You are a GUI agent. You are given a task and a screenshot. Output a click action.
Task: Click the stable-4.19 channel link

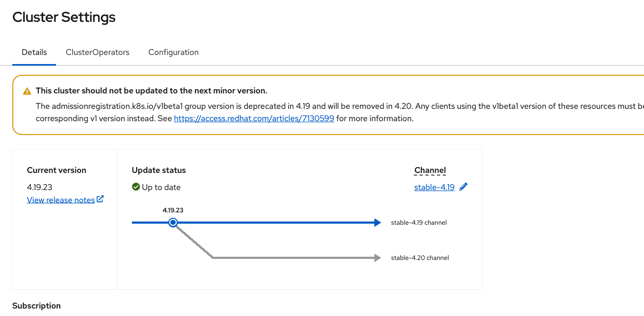tap(434, 187)
